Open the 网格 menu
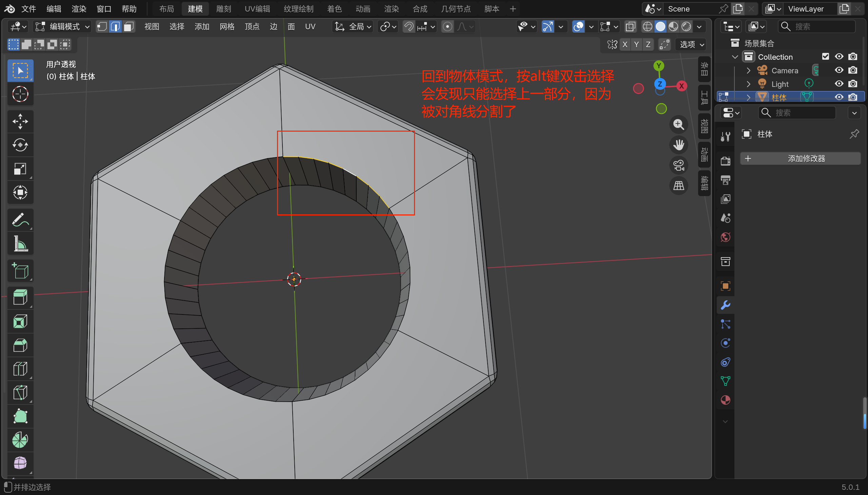 point(226,26)
